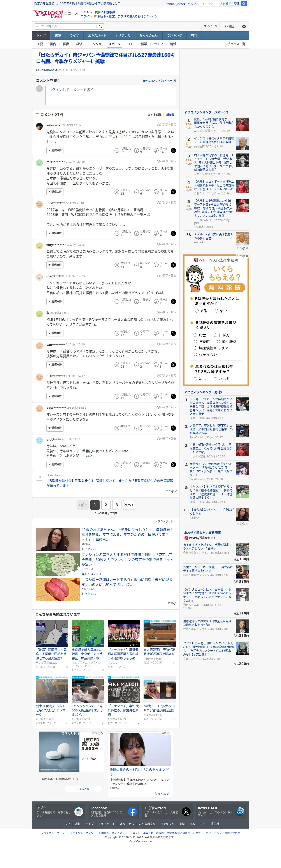Expand 返信0件 under h_h********'s comment
281x868 pixels.
click(x=55, y=397)
